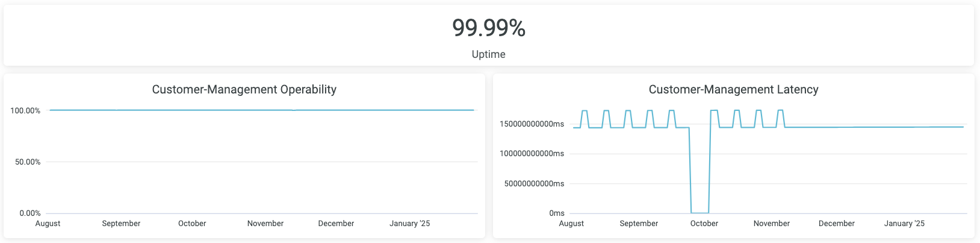This screenshot has width=980, height=243.
Task: Click the Customer-Management Latency chart title
Action: point(733,89)
